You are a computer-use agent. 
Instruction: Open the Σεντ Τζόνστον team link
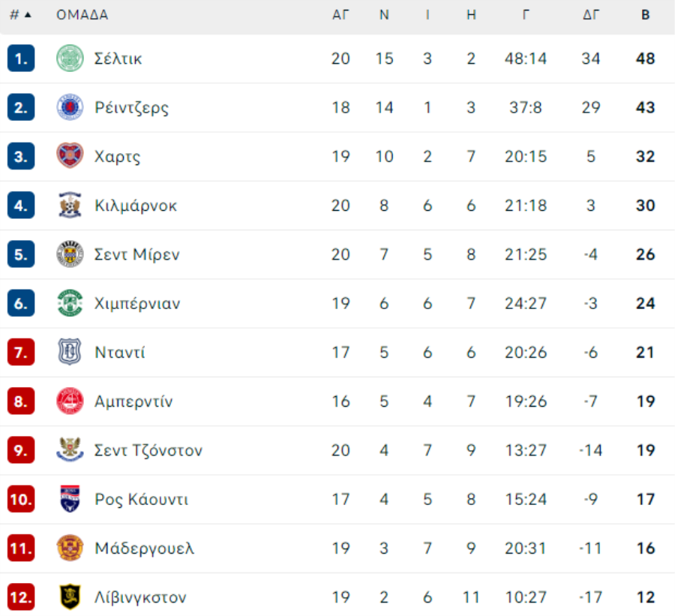148,450
